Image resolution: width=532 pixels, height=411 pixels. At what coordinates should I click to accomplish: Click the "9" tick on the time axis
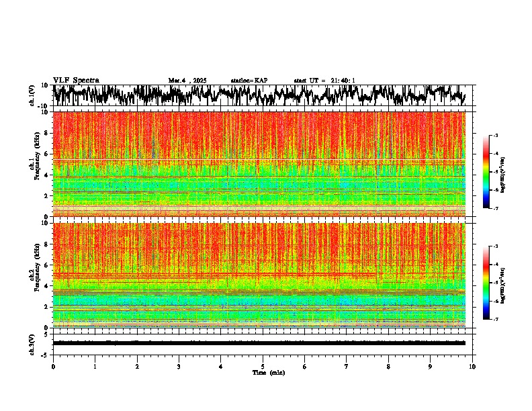coord(430,367)
